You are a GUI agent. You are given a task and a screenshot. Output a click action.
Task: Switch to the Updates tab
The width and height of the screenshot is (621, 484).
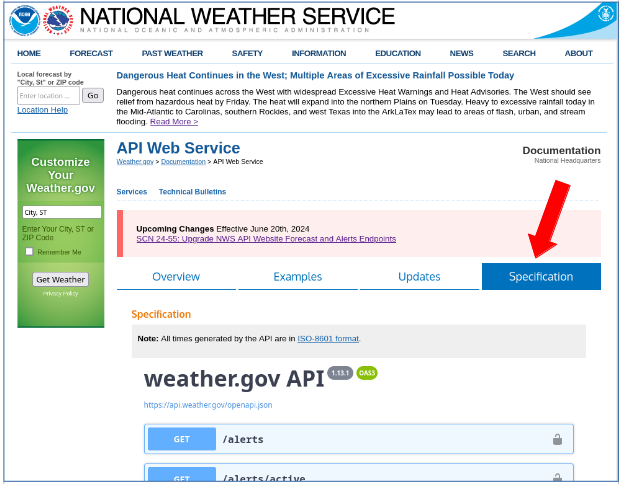click(419, 276)
